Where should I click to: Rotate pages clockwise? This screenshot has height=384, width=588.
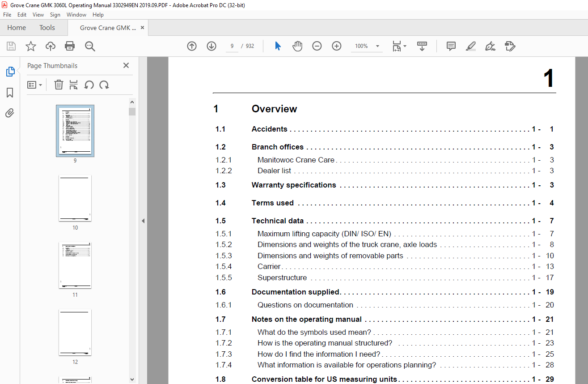coord(104,85)
